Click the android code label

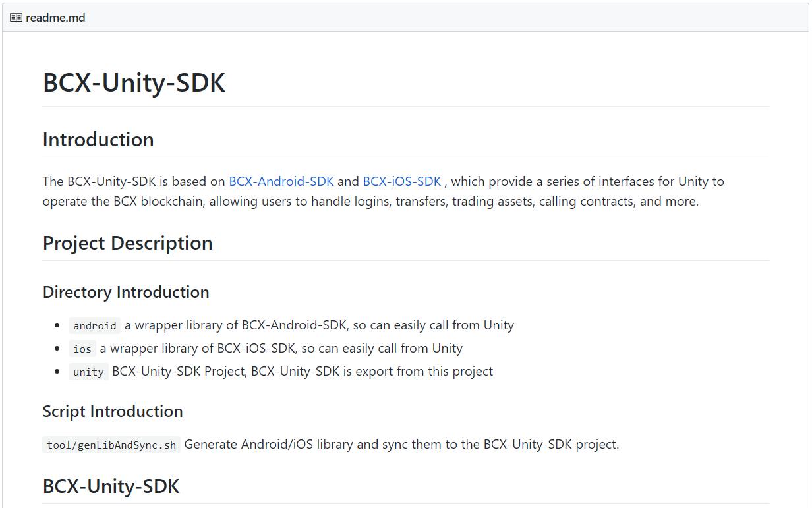(95, 325)
